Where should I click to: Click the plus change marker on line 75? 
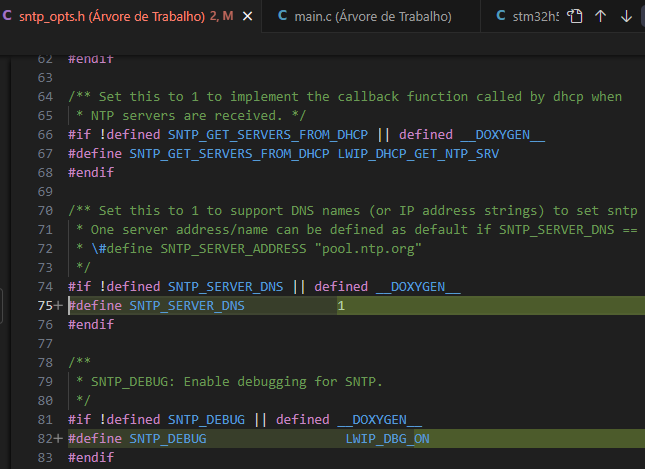[57, 306]
